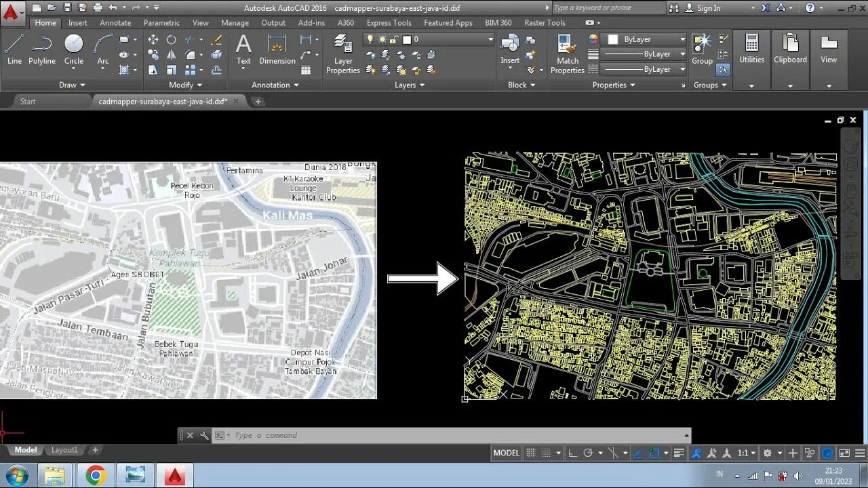The height and width of the screenshot is (488, 868).
Task: Open the Start file tab
Action: pyautogui.click(x=28, y=101)
